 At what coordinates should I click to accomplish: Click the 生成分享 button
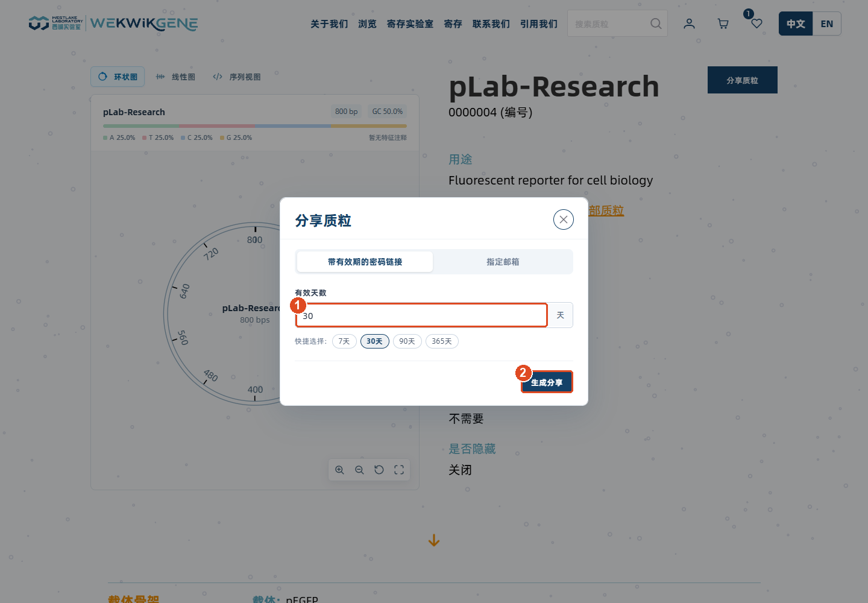click(x=547, y=382)
